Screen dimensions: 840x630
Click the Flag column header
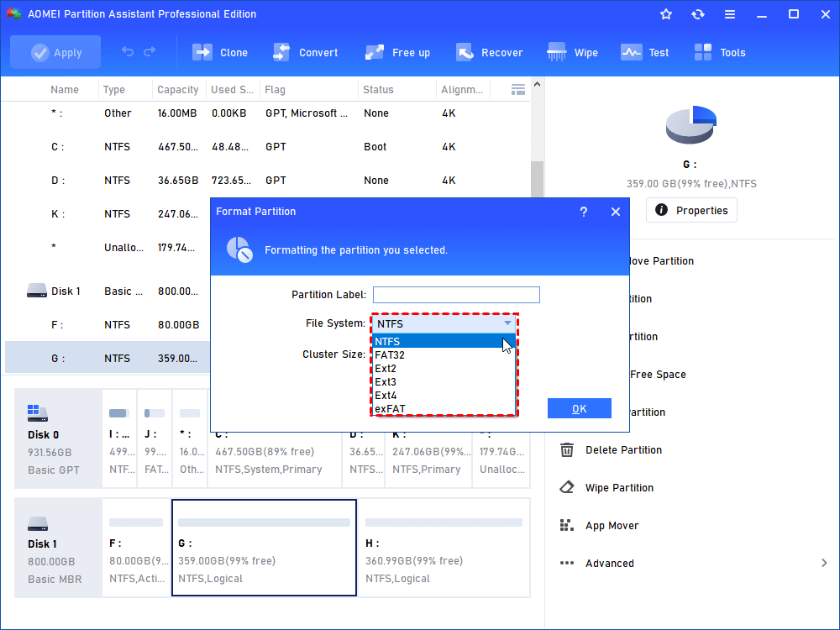pos(275,90)
